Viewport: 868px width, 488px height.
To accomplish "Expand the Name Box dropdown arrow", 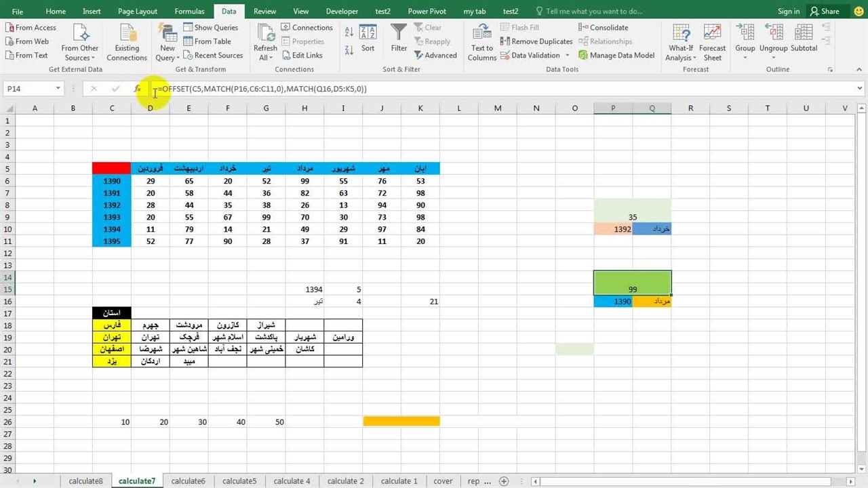I will (58, 89).
